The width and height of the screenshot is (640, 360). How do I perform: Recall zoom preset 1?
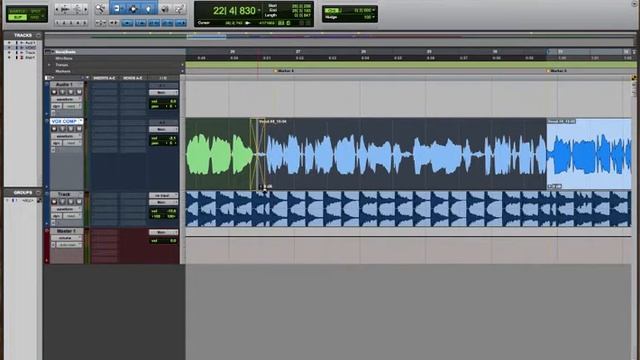pyautogui.click(x=57, y=22)
